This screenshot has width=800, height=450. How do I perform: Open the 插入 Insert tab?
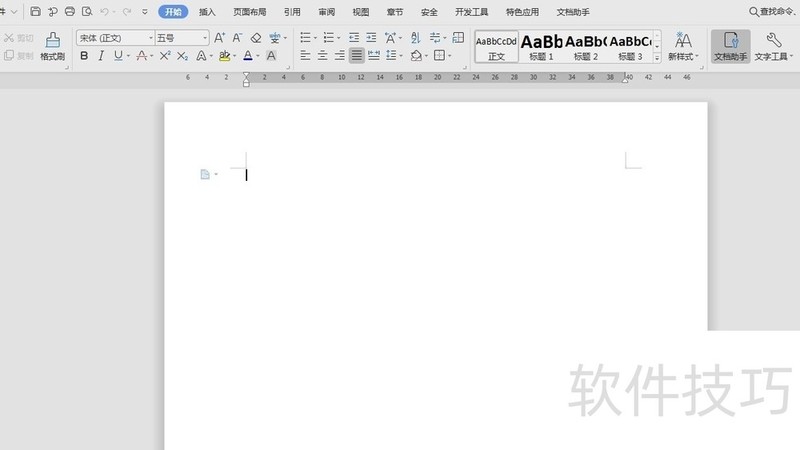tap(207, 12)
